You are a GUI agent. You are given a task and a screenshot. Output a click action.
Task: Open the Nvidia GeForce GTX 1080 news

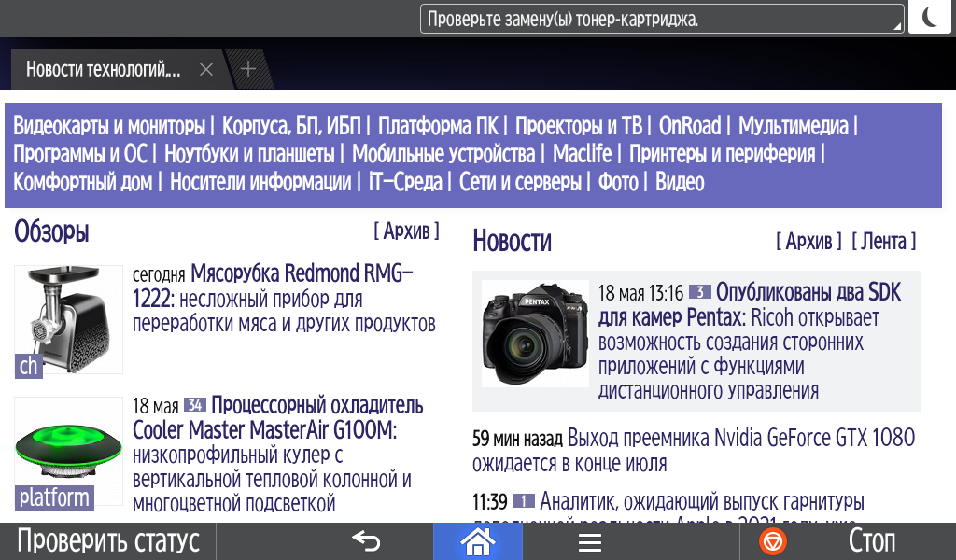[x=694, y=450]
